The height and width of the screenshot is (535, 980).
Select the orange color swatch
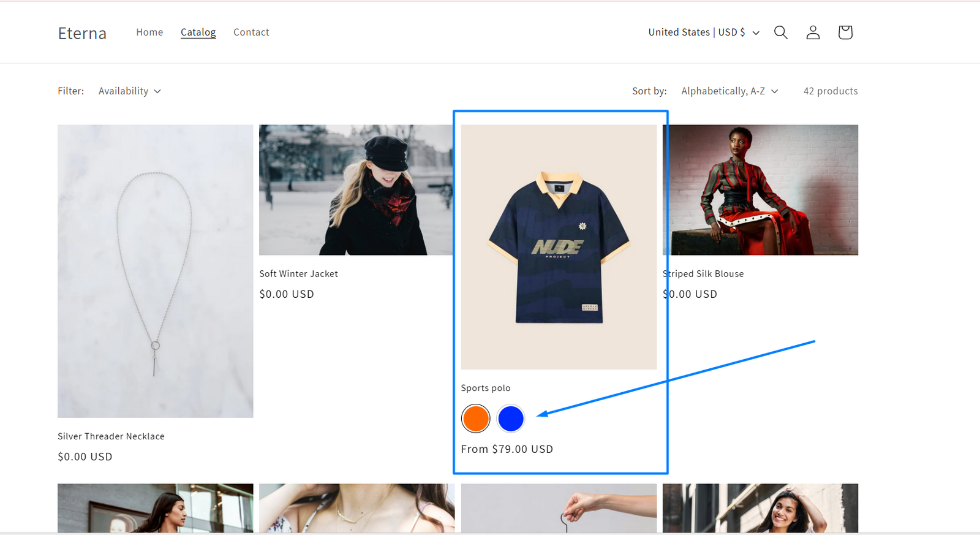tap(475, 419)
